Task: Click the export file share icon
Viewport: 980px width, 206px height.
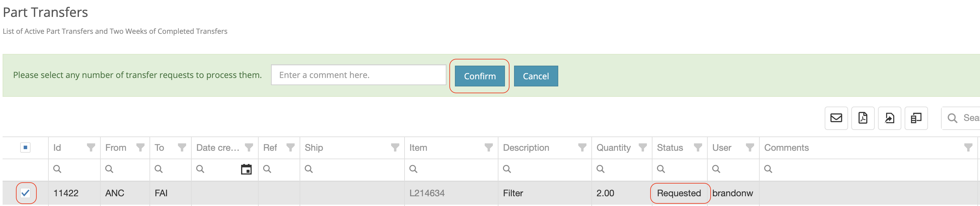Action: pyautogui.click(x=889, y=118)
